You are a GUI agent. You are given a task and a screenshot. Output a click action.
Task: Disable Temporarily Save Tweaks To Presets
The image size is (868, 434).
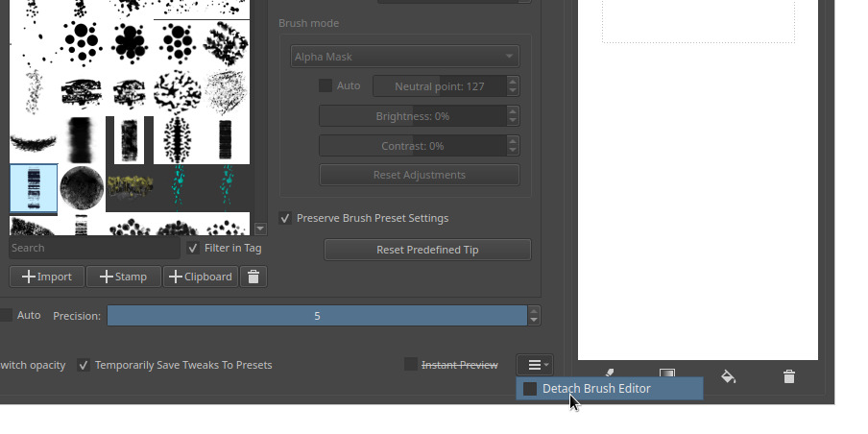tap(84, 365)
